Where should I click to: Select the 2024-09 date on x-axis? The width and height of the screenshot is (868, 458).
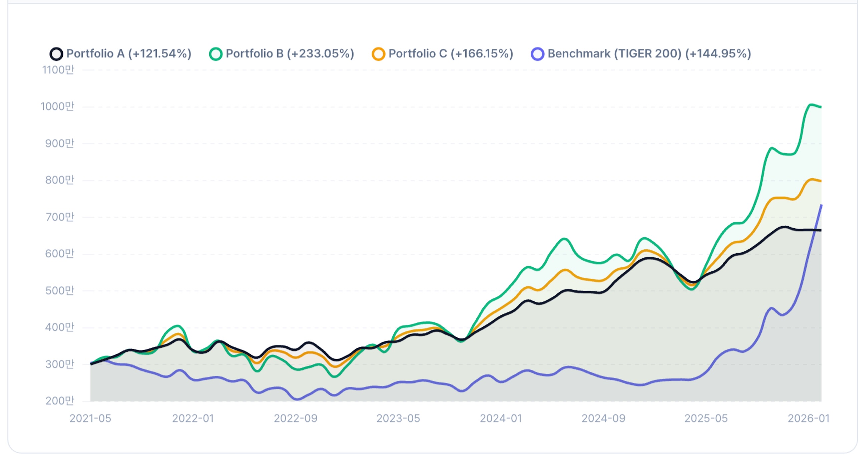click(x=603, y=418)
